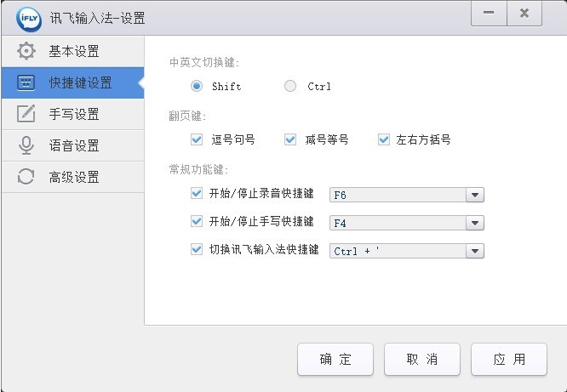Image resolution: width=567 pixels, height=392 pixels.
Task: Click the keyboard icon for 快捷键设置
Action: coord(26,82)
